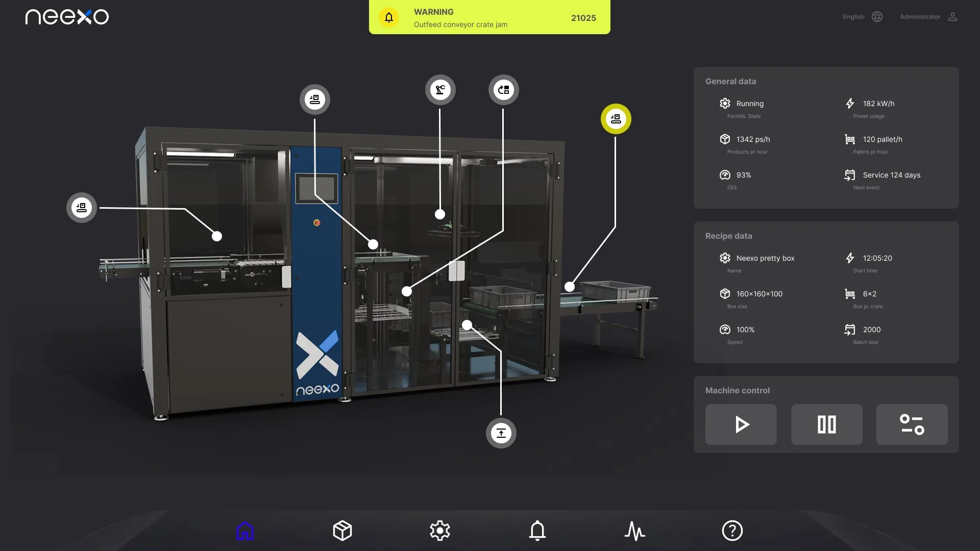This screenshot has height=551, width=980.
Task: Click the warning bell icon in banner
Action: click(389, 17)
